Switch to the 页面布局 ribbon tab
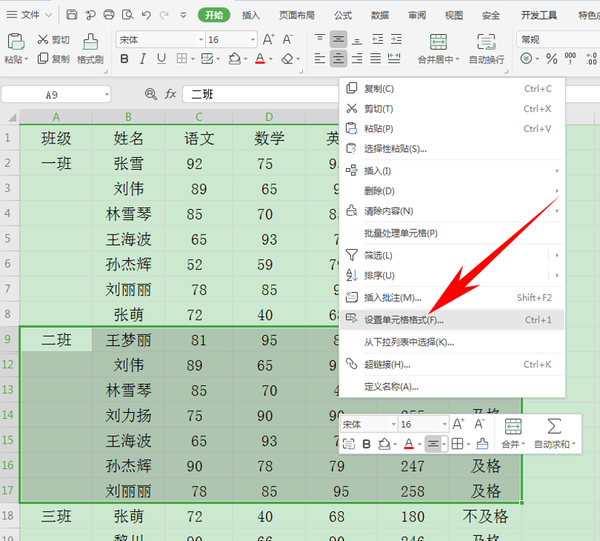The width and height of the screenshot is (600, 541). (x=296, y=15)
